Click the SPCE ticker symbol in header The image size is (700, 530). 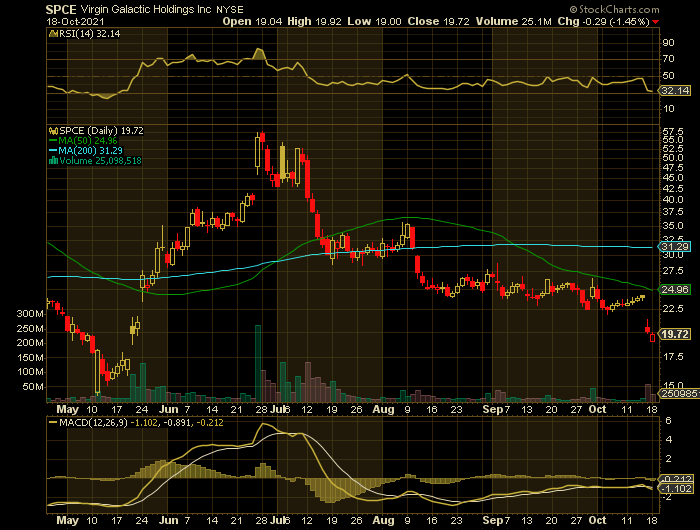click(61, 9)
